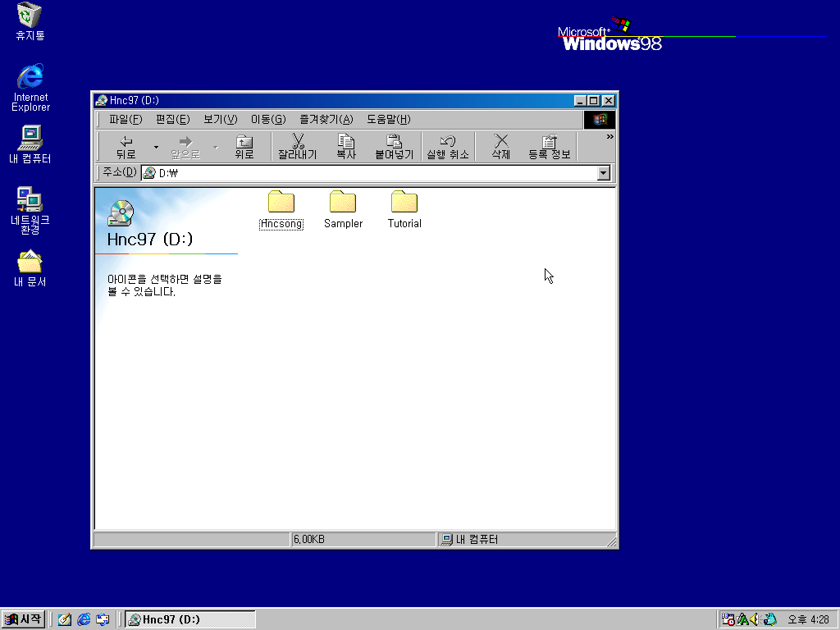Click the 시작 (Start) button
This screenshot has height=630, width=840.
click(22, 619)
